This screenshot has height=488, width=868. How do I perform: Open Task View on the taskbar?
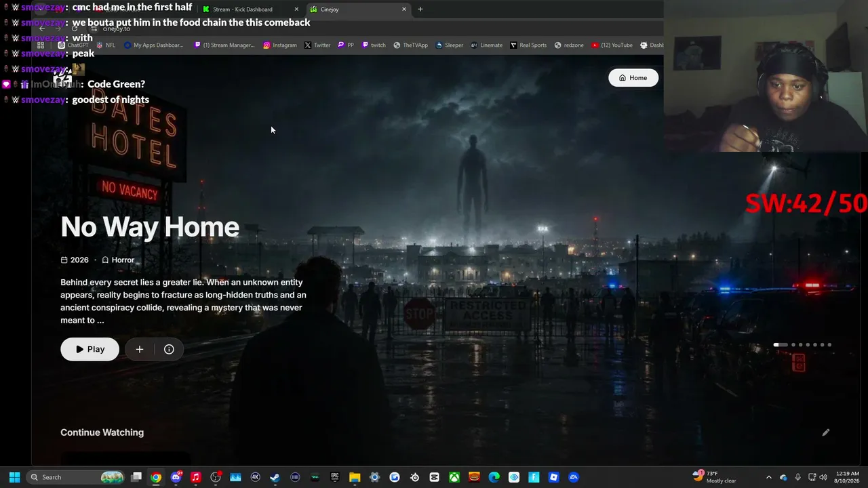click(136, 477)
